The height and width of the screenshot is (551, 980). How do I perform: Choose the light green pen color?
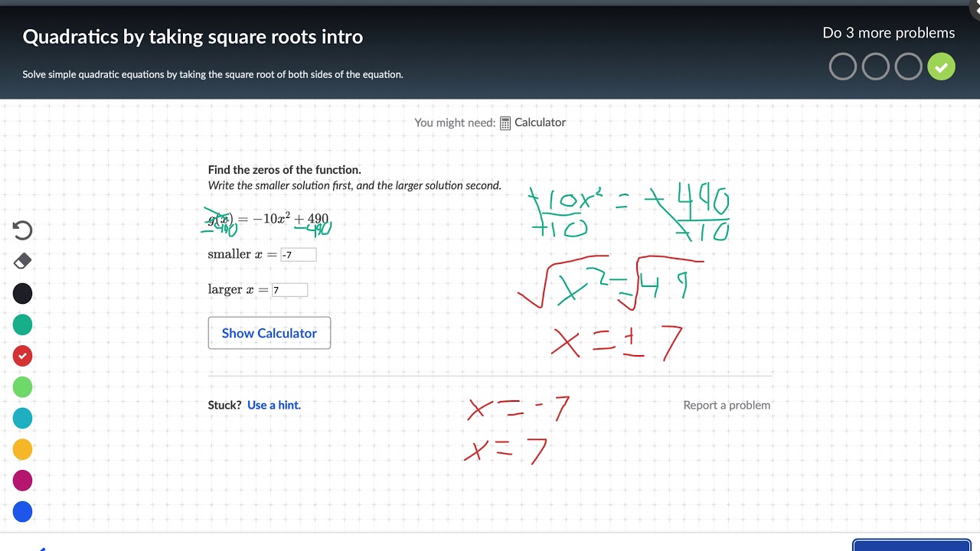coord(23,387)
